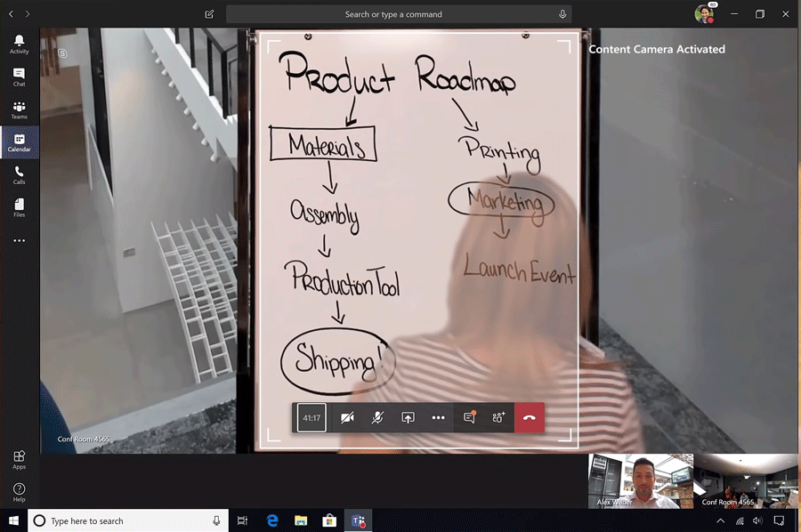Go to the Teams section
Screen dimensions: 801x532
click(19, 109)
